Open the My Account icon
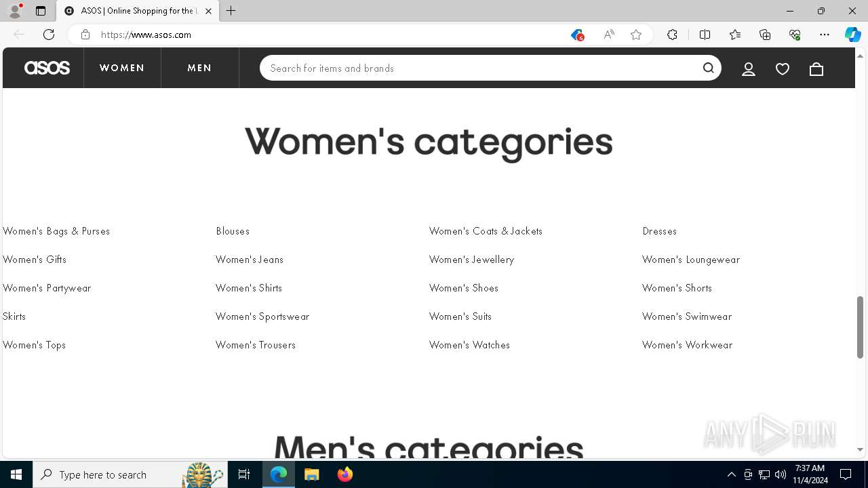 (749, 68)
